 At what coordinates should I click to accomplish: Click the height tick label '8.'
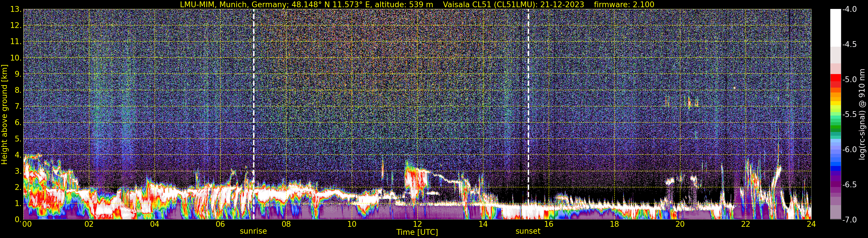coord(18,90)
